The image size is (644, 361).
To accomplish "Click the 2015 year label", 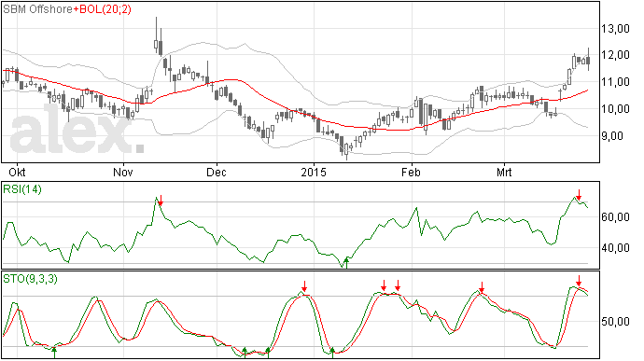I will 314,172.
